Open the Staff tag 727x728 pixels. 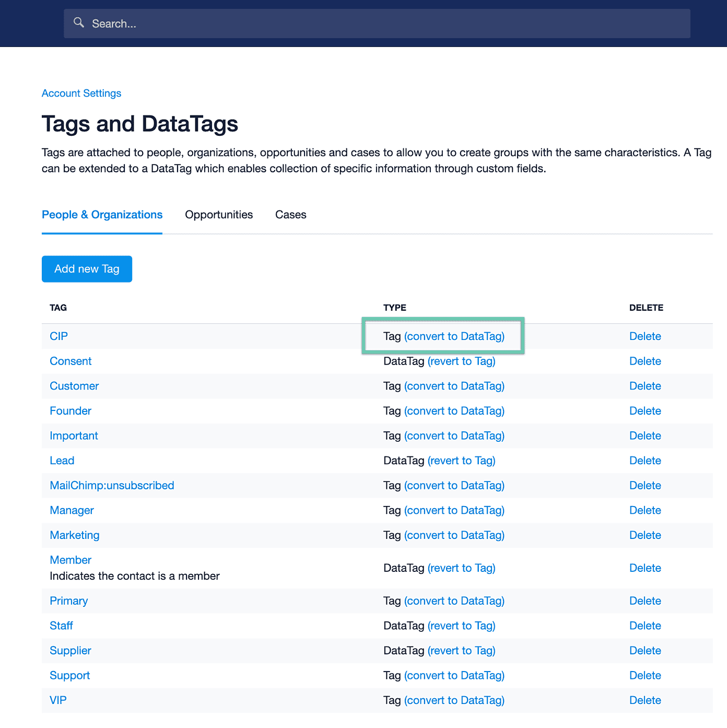pos(61,626)
